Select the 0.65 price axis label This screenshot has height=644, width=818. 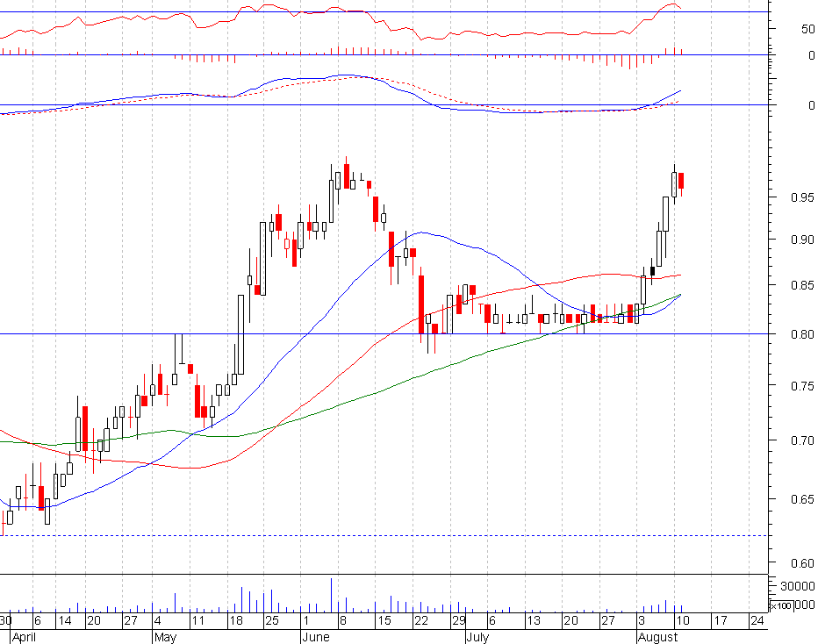click(x=802, y=499)
